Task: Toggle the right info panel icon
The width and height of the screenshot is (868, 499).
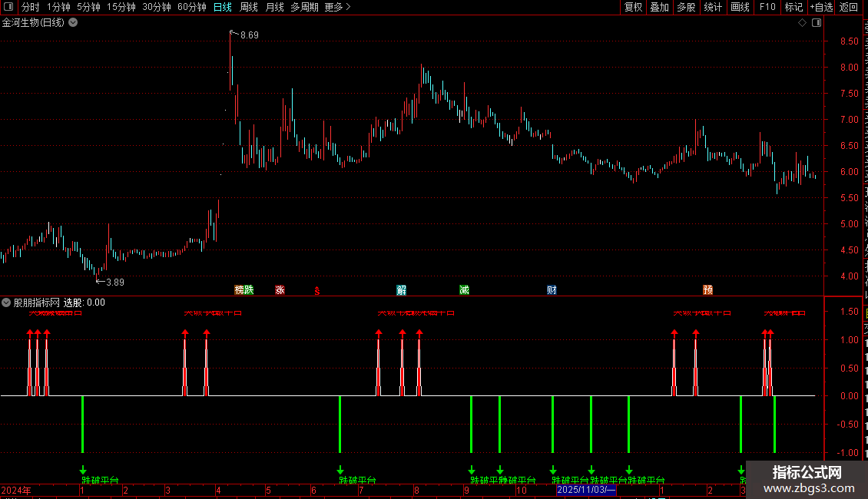Action: pos(817,23)
